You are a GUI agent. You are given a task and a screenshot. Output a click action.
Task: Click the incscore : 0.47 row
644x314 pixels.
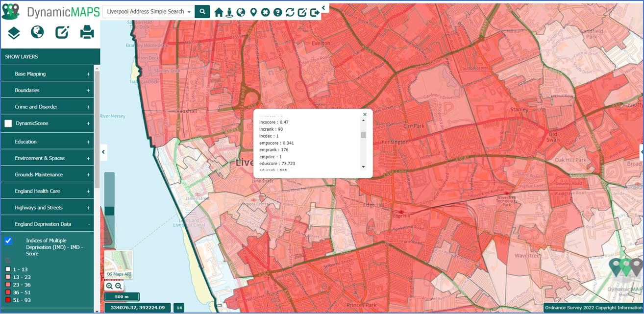click(274, 122)
